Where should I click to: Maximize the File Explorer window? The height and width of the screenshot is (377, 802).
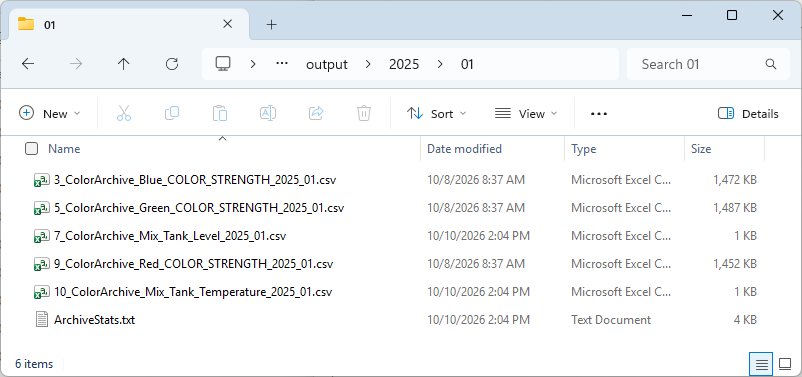pos(732,15)
